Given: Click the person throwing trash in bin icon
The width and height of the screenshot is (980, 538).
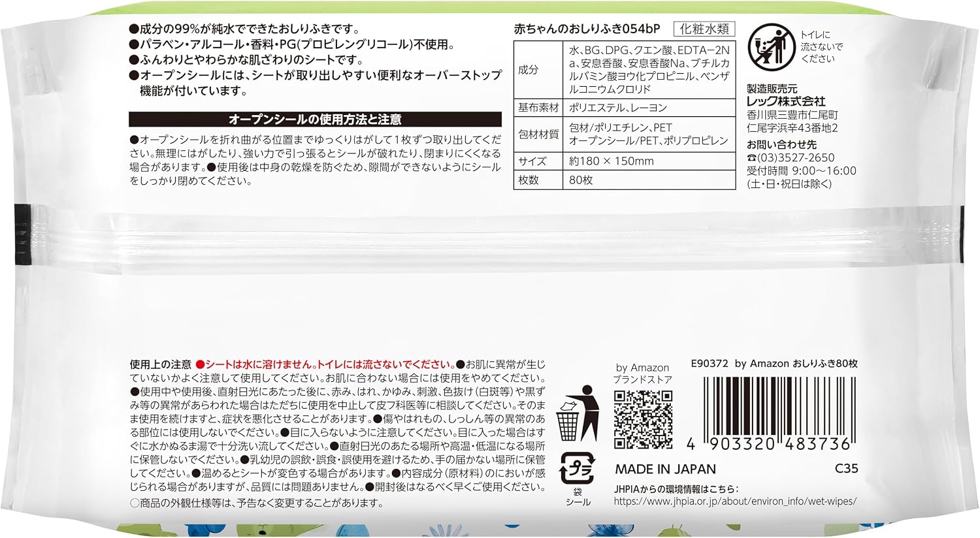Looking at the screenshot, I should (x=578, y=413).
